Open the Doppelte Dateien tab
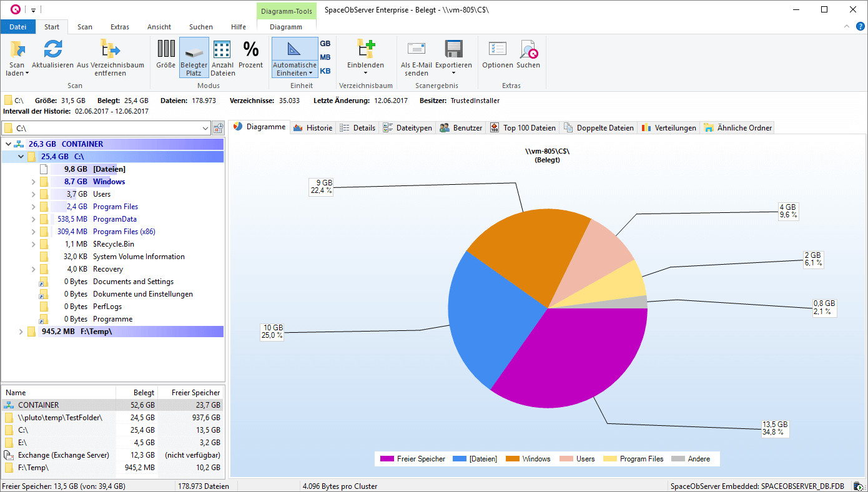 pyautogui.click(x=598, y=127)
